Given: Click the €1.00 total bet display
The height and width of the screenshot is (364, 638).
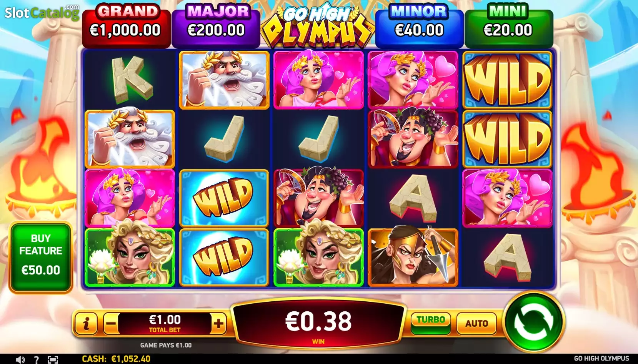Looking at the screenshot, I should [x=165, y=324].
